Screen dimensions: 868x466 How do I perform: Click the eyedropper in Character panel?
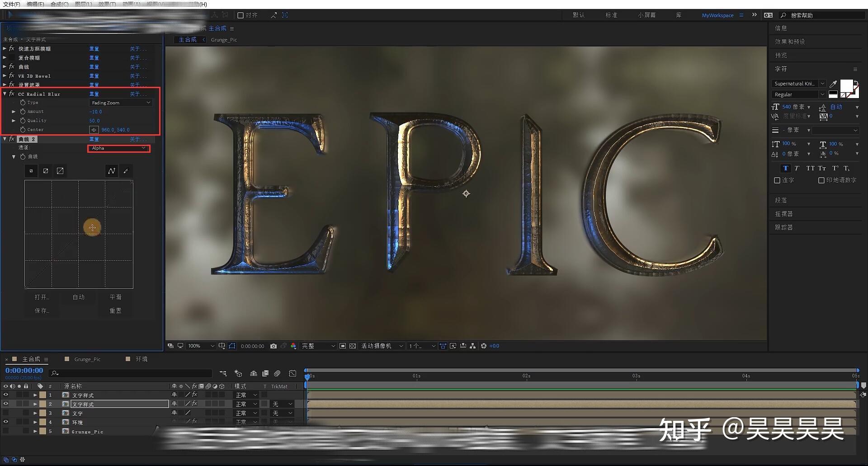(833, 84)
